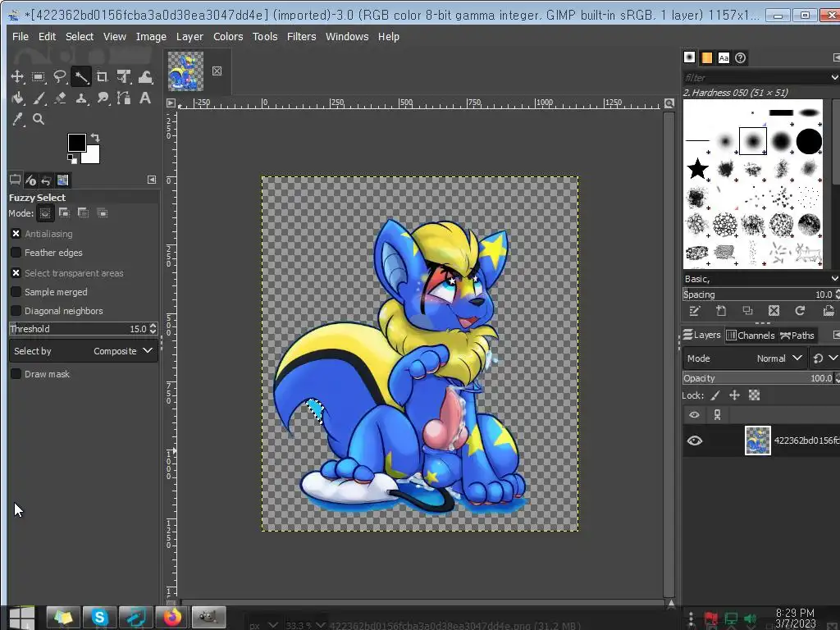This screenshot has width=840, height=630.
Task: Enable Diagonal neighbors option
Action: click(16, 311)
